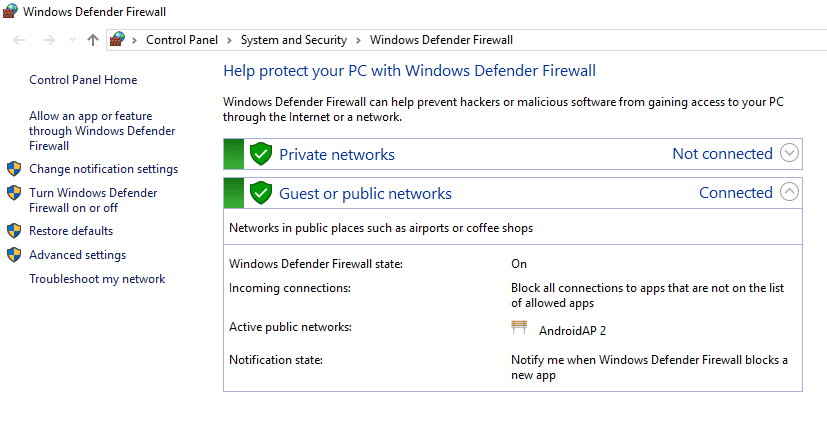Click the green shield beside Private networks
The width and height of the screenshot is (827, 422).
261,154
